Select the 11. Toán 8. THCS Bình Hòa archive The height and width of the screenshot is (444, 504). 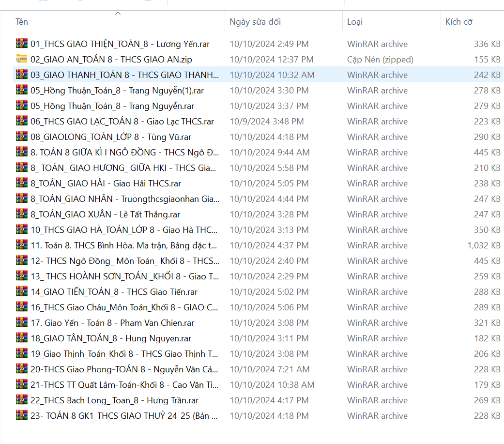[123, 245]
